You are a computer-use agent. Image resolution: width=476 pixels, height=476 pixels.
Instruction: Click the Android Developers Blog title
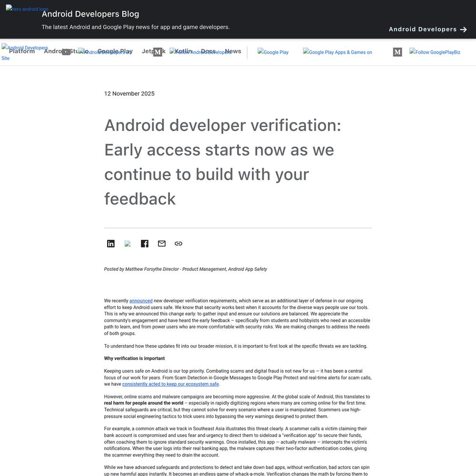(x=90, y=14)
